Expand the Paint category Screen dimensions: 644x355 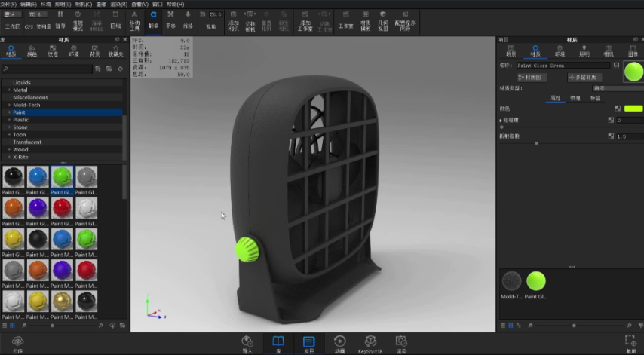(x=9, y=112)
